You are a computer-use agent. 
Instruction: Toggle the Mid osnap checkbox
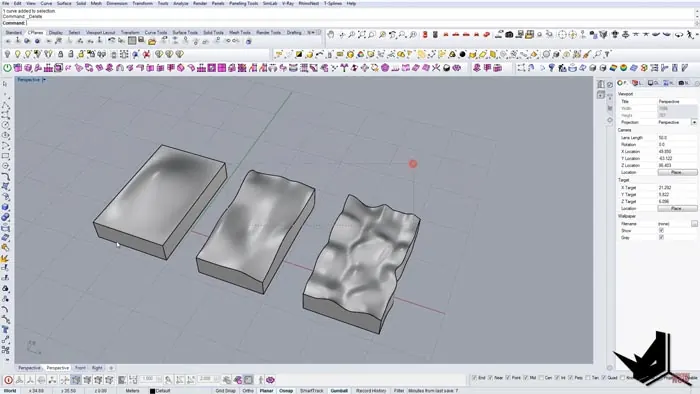pos(525,378)
